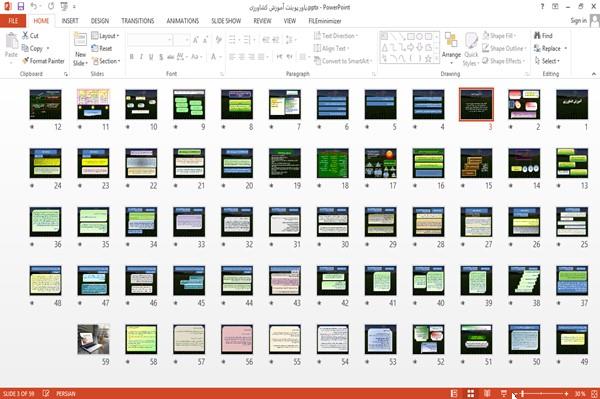Expand the Shape Fill dropdown
This screenshot has height=399, width=600.
(x=499, y=36)
